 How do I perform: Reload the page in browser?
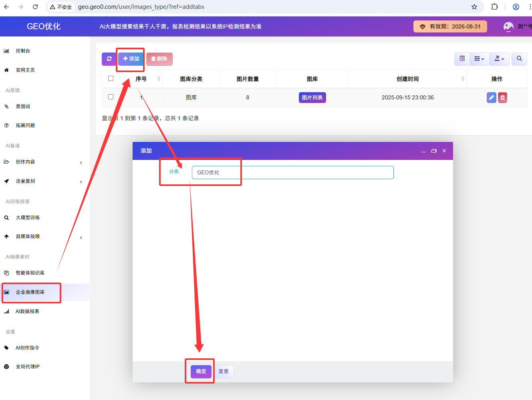[35, 7]
